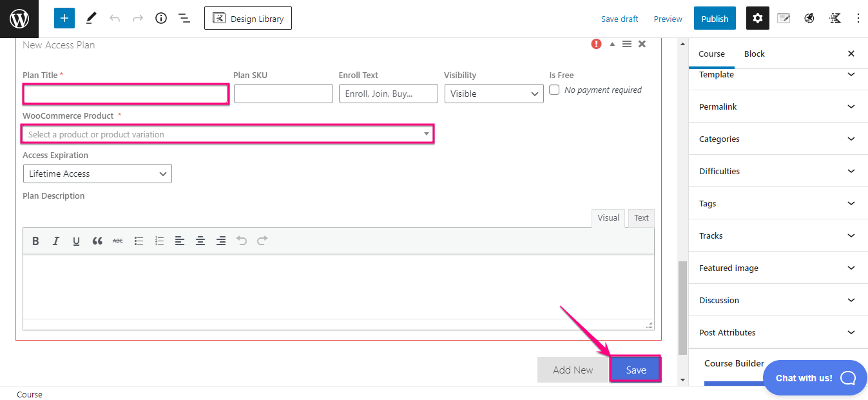Switch to the Text editor tab
Image resolution: width=868 pixels, height=400 pixels.
641,218
